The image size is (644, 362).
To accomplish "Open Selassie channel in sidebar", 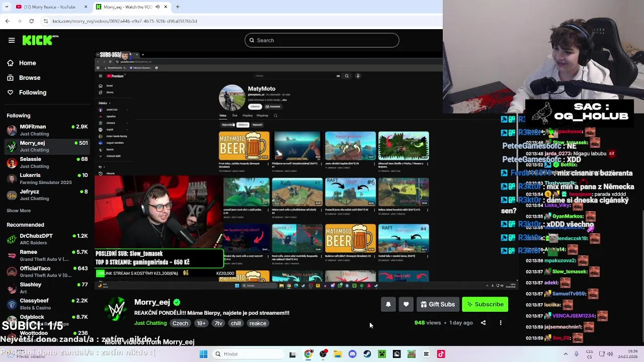I will 47,162.
